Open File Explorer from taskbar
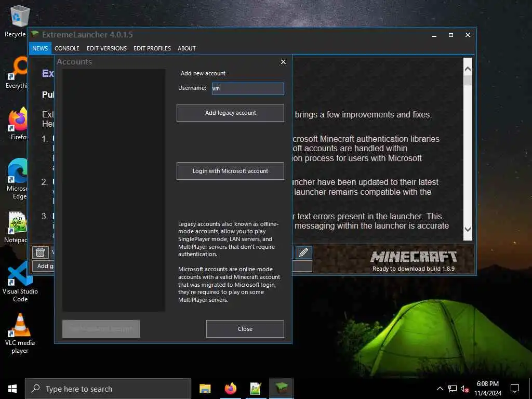This screenshot has height=399, width=532. [x=205, y=389]
